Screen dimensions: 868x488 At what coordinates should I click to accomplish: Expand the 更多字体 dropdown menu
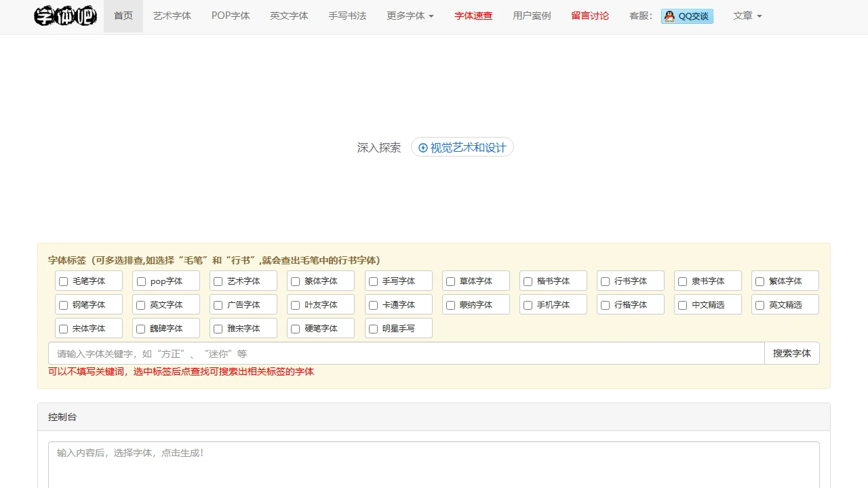click(410, 16)
